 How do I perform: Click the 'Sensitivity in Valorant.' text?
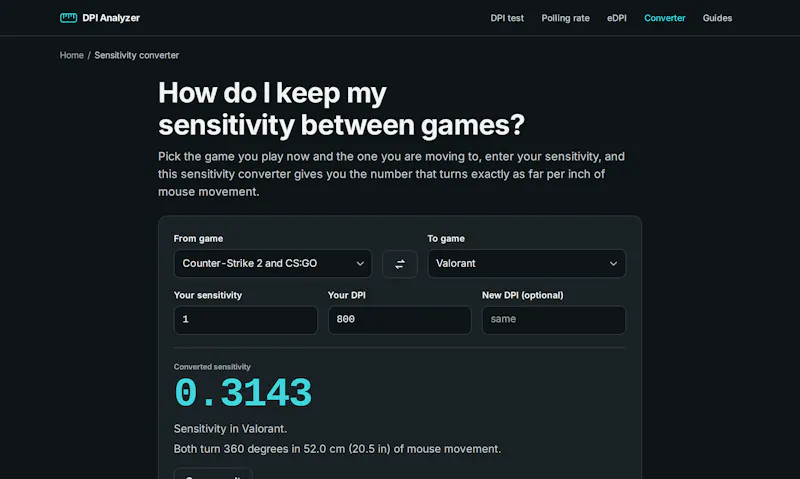230,428
